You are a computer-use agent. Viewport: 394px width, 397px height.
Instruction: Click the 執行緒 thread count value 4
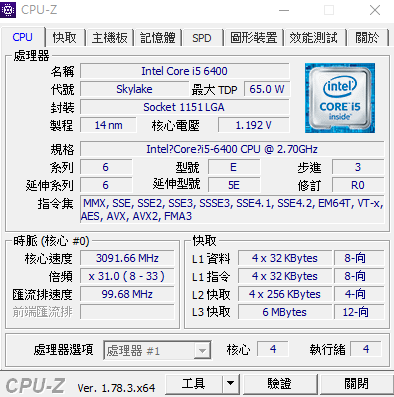click(366, 349)
